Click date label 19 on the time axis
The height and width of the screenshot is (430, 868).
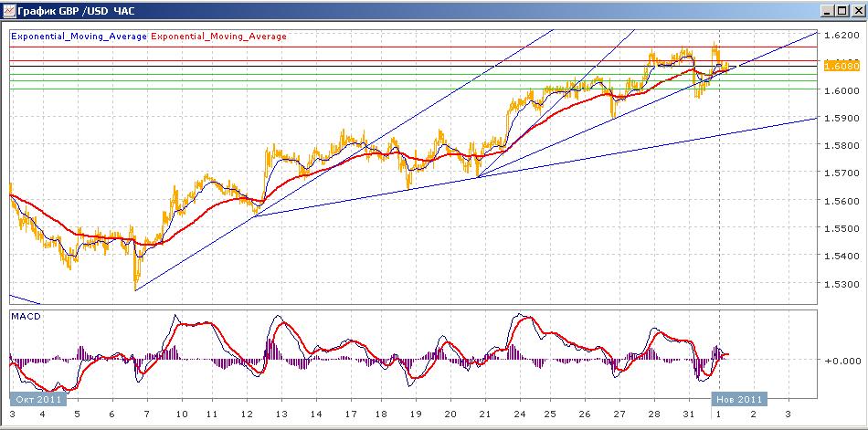[x=416, y=414]
